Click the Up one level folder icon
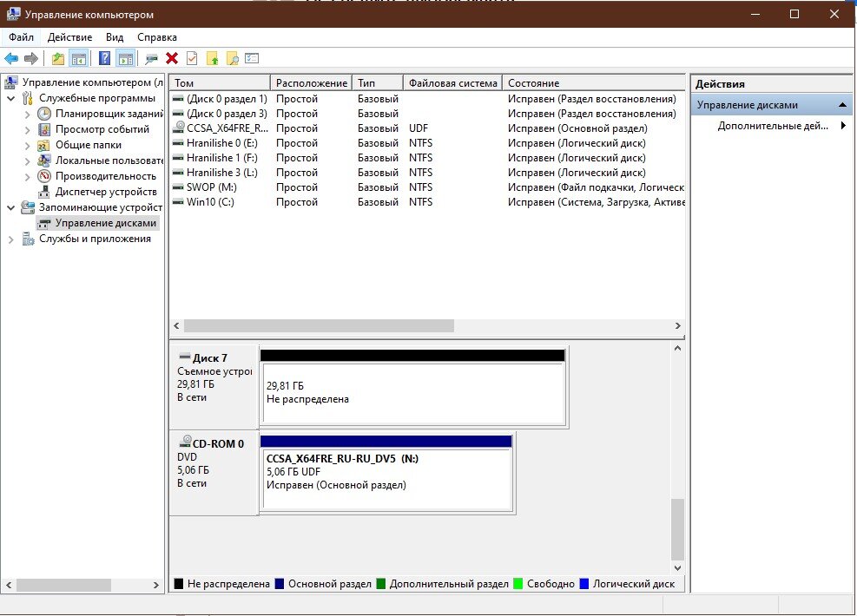Viewport: 857px width, 616px height. (58, 58)
